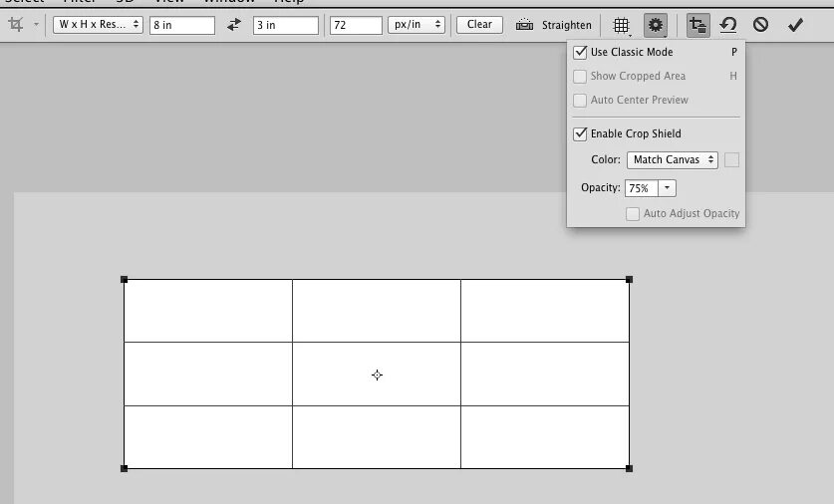
Task: Reset the crop with the curved arrow icon
Action: [x=728, y=25]
